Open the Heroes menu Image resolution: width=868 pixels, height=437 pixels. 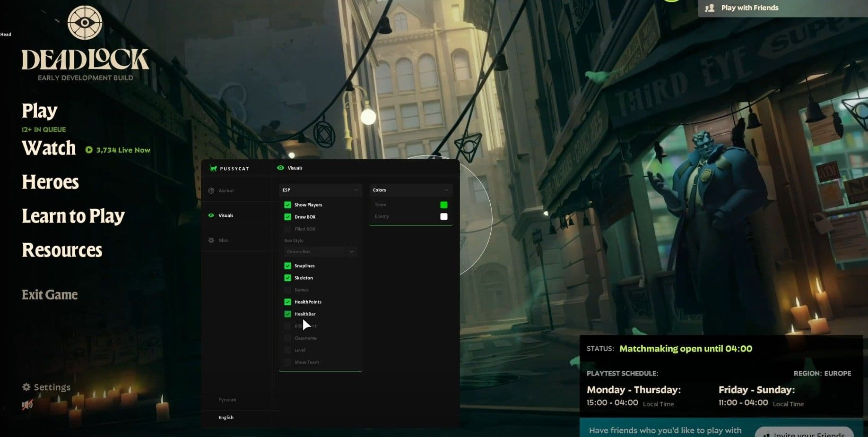(50, 182)
